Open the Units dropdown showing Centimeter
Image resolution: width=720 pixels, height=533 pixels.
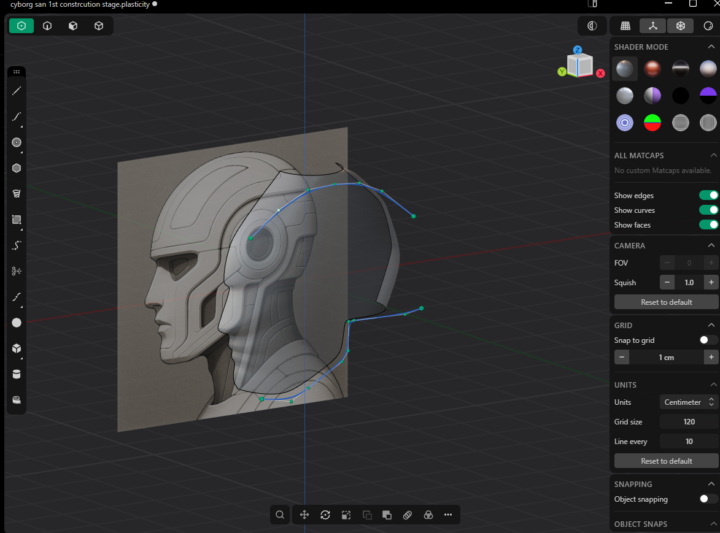coord(689,402)
